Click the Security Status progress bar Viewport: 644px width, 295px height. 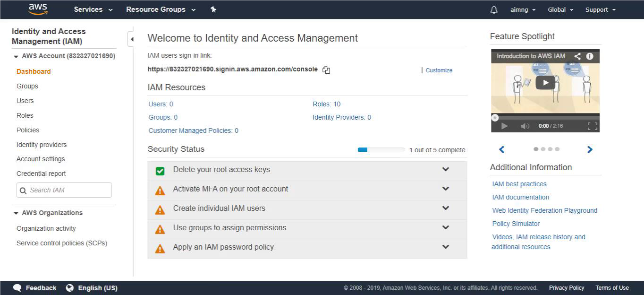[x=381, y=150]
